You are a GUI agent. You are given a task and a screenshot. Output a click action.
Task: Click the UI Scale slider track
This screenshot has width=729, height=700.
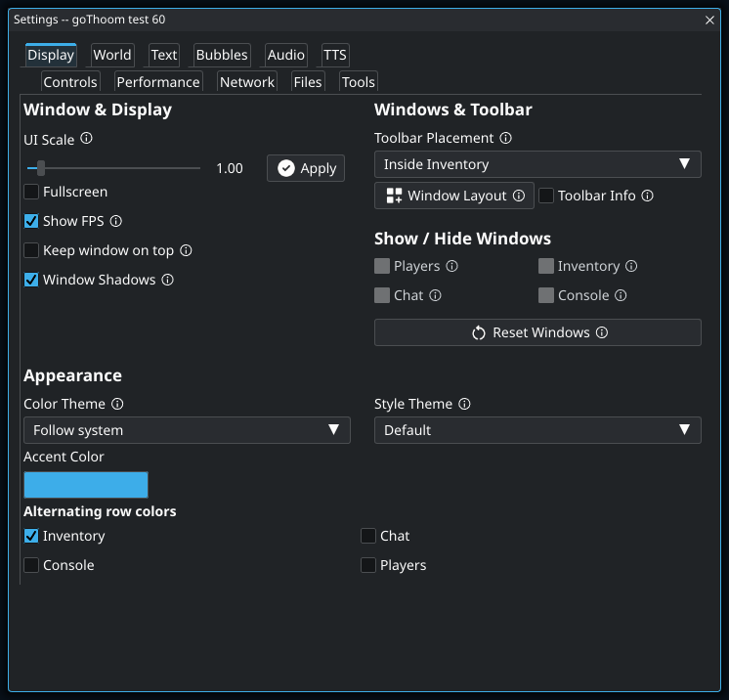point(114,168)
